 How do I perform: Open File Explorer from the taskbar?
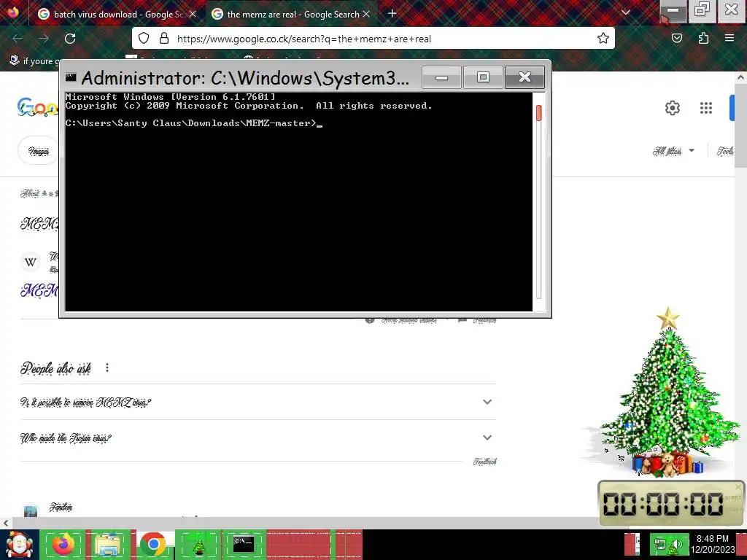point(109,545)
